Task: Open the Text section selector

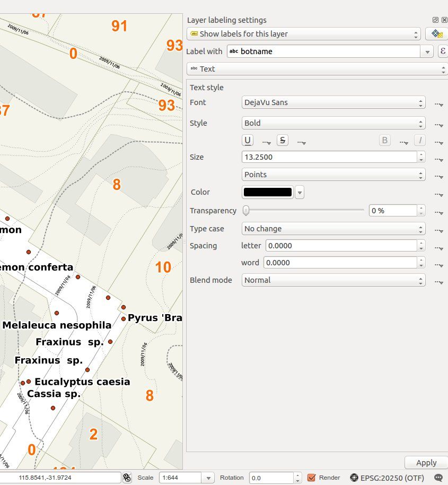Action: coord(317,69)
